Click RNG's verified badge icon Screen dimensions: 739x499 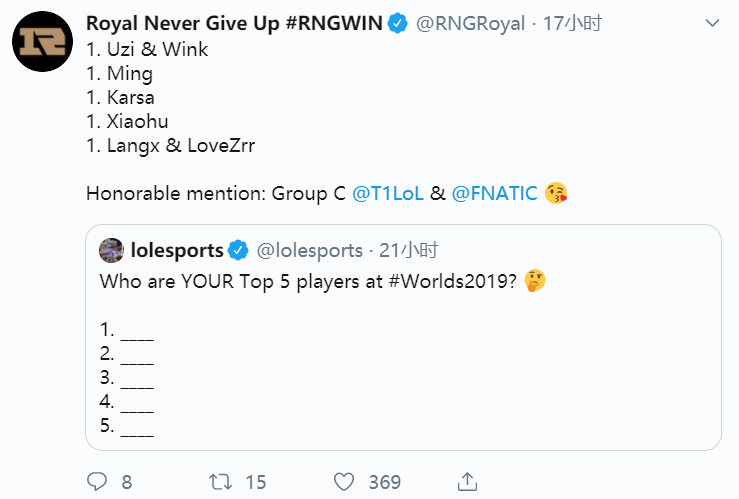click(398, 23)
